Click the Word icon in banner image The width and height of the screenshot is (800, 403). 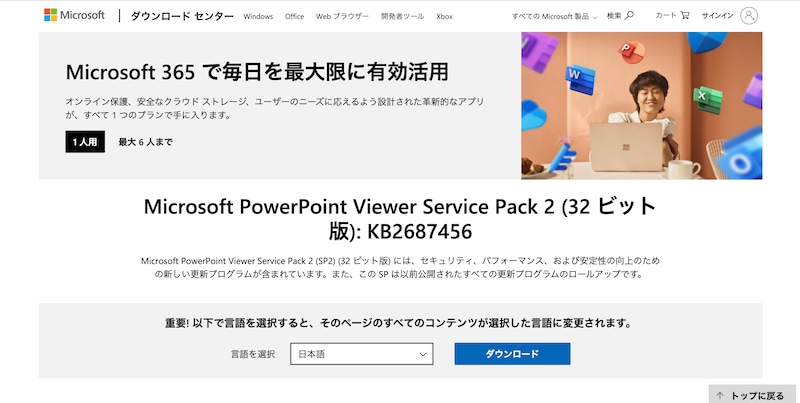581,80
